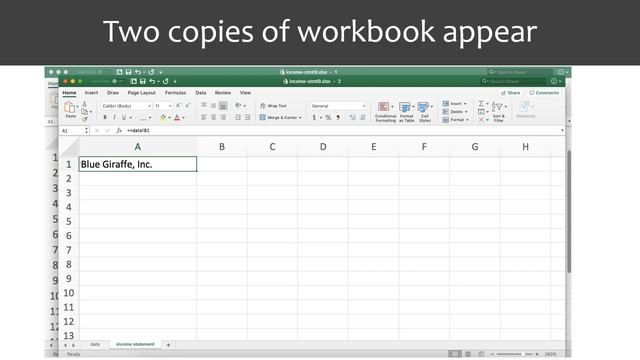
Task: Align text to the right
Action: 223,118
